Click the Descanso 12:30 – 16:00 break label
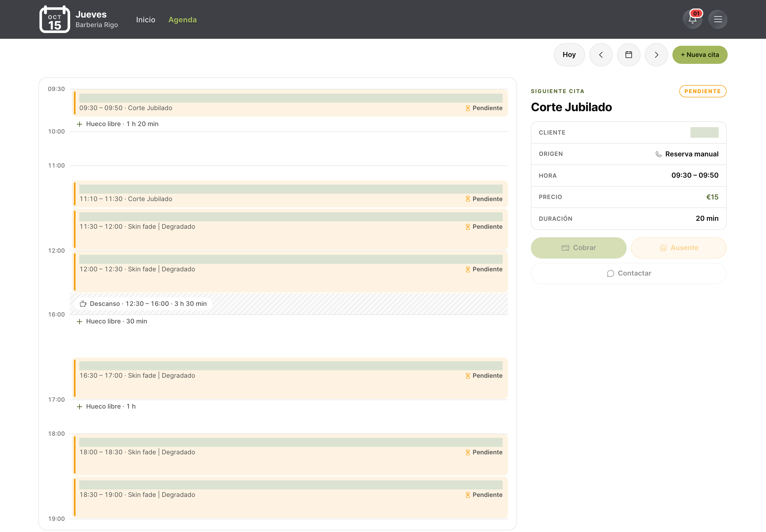This screenshot has height=532, width=766. 143,304
